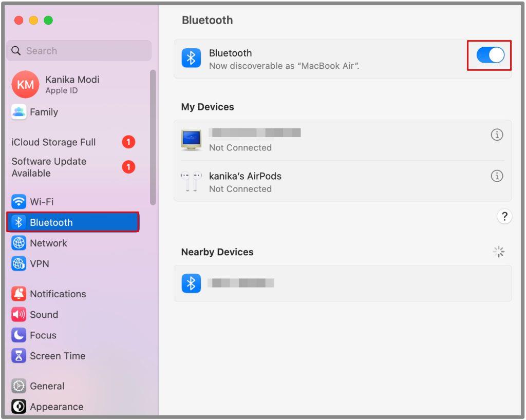This screenshot has height=420, width=526.
Task: Click the question mark help button
Action: click(x=504, y=216)
